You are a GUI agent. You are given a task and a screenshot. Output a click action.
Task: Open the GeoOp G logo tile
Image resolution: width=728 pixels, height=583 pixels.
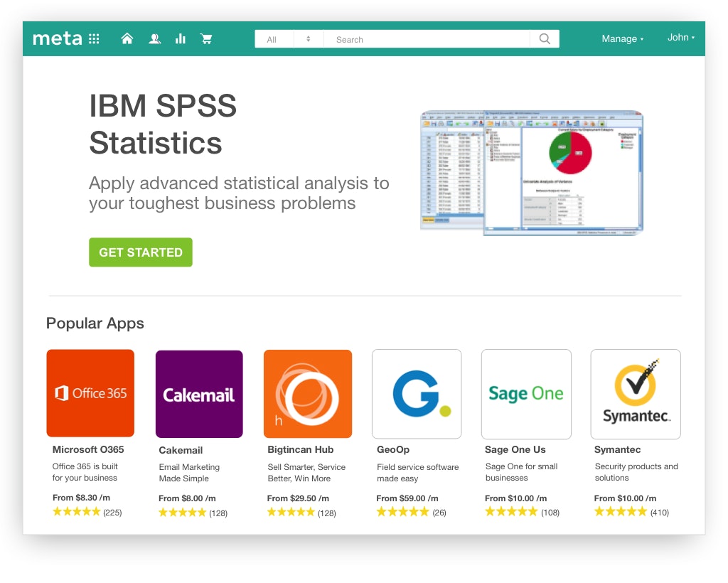pyautogui.click(x=417, y=394)
